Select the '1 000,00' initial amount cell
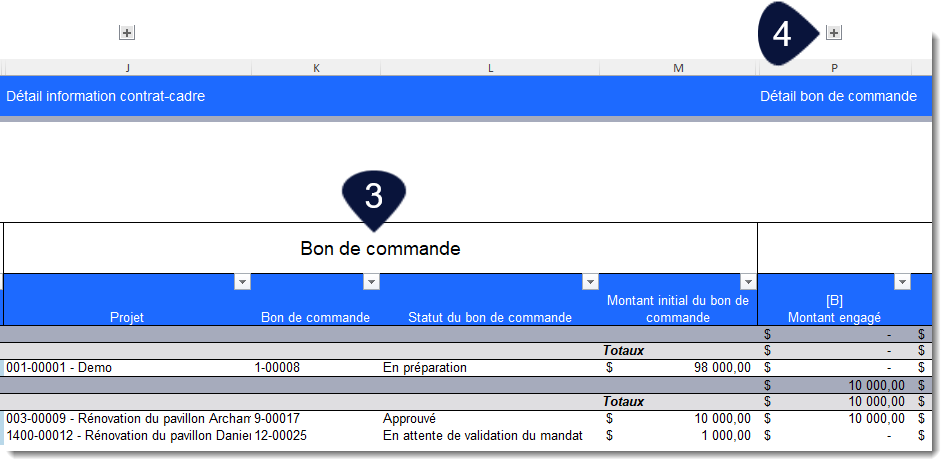 point(678,435)
